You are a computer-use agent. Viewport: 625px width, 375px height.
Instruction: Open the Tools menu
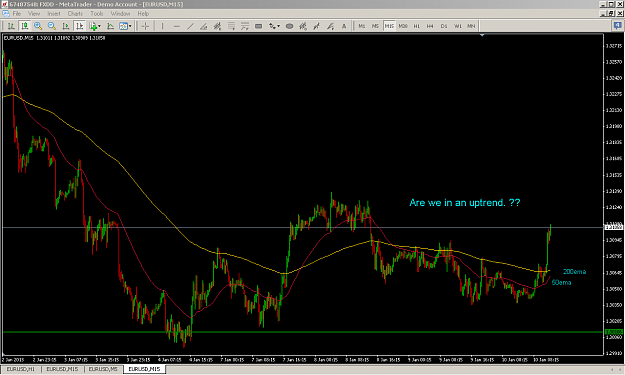point(97,14)
